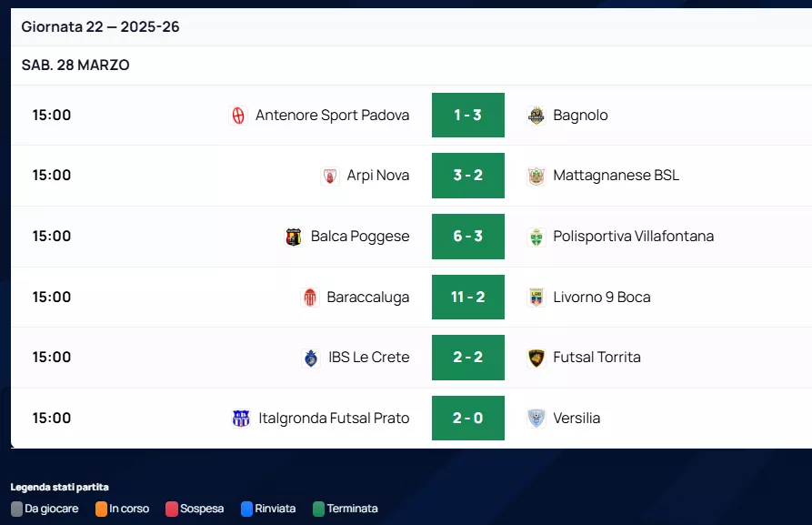The width and height of the screenshot is (812, 525).
Task: Open the Polisportiva Villafontana team name link
Action: point(633,237)
